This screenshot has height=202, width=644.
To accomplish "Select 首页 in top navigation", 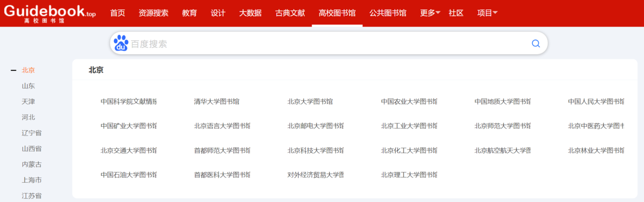I will tap(117, 13).
